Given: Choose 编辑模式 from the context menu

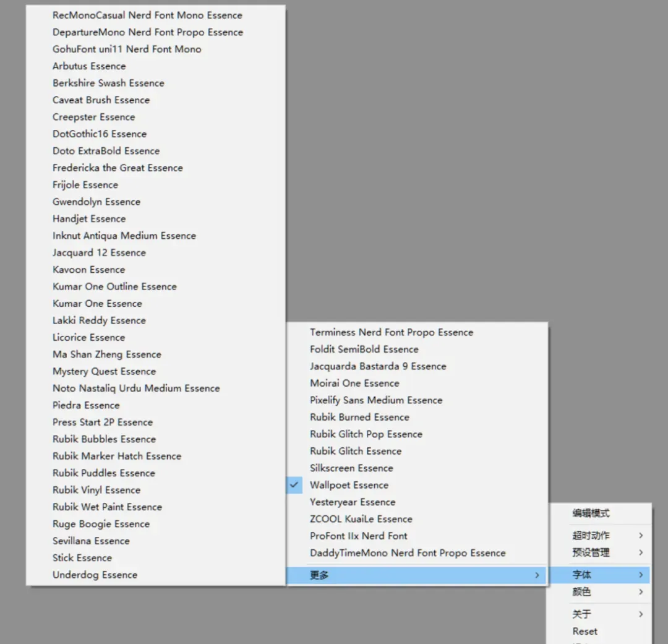Looking at the screenshot, I should (x=599, y=513).
